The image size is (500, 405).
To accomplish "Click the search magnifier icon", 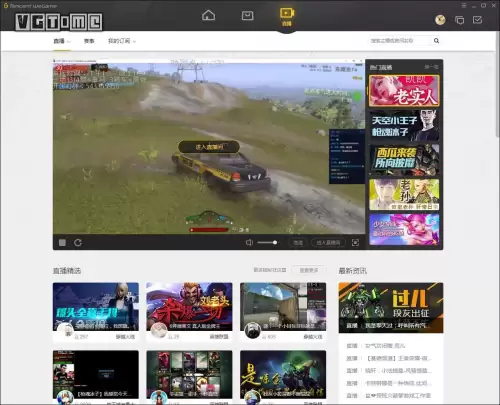I will [436, 41].
